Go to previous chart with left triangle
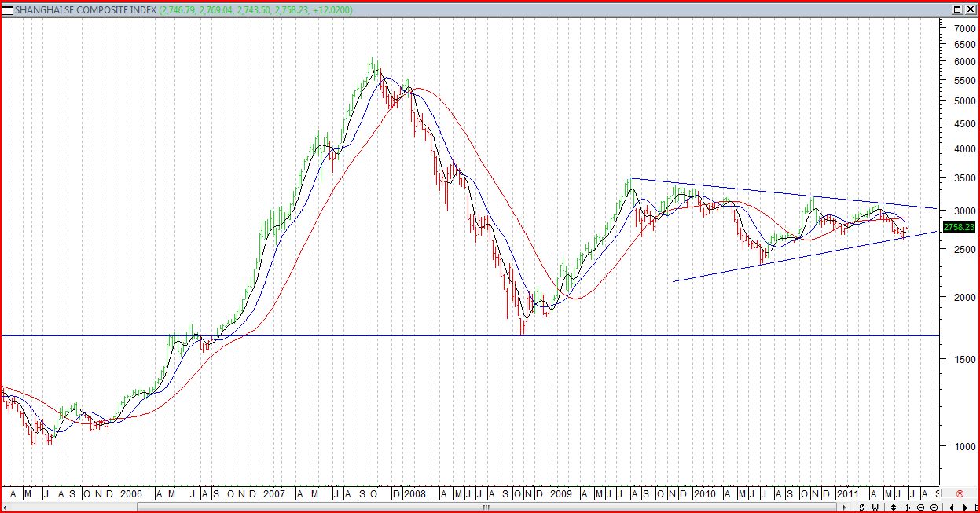Screen dimensions: 980x513 point(951,508)
